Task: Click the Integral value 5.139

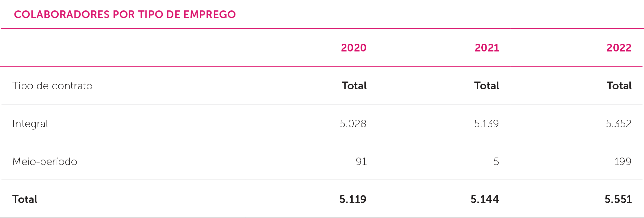Action: (x=486, y=124)
